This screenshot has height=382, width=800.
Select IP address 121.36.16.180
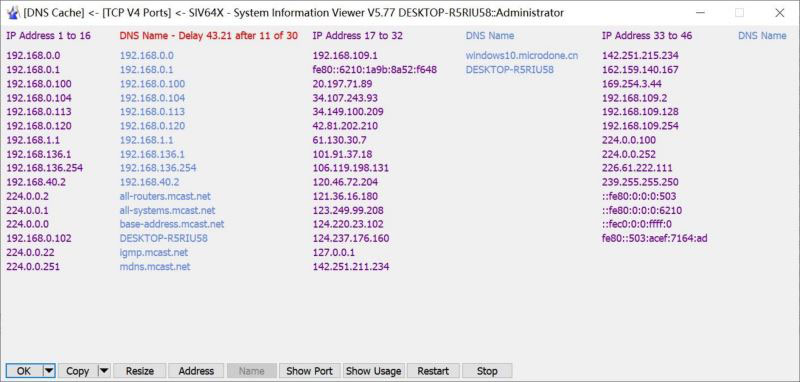pos(345,196)
